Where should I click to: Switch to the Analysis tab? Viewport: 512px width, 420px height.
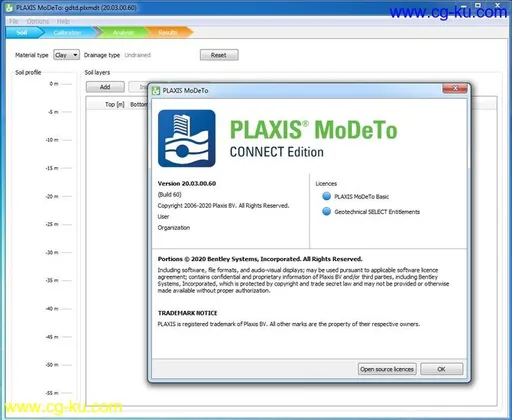click(x=123, y=32)
